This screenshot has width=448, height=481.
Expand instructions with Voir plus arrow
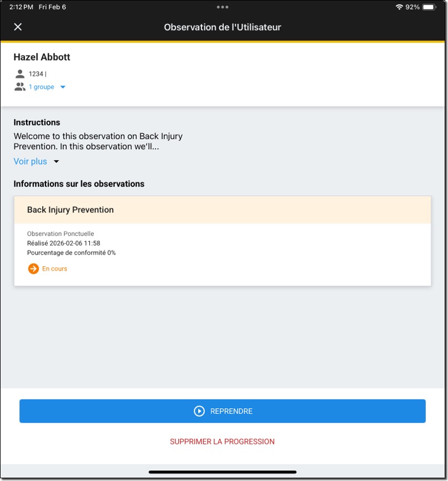56,161
